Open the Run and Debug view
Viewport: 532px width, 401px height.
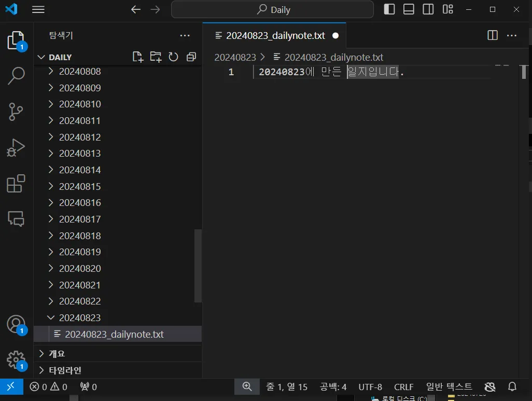point(16,148)
